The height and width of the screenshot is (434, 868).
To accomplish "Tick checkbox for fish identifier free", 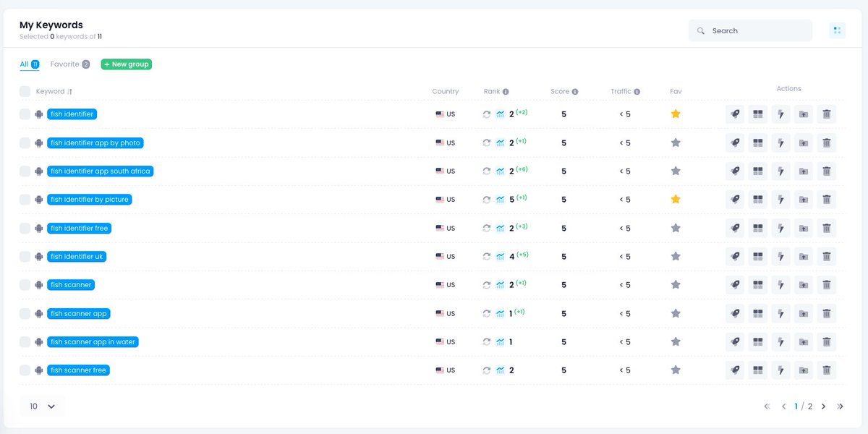I will tap(25, 228).
